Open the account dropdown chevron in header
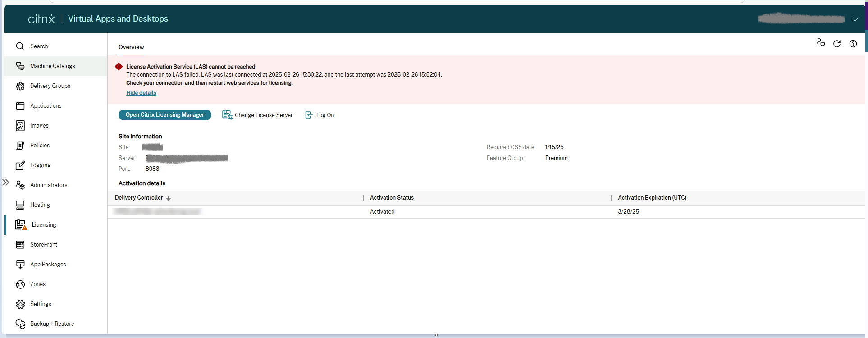868x338 pixels. coord(855,19)
